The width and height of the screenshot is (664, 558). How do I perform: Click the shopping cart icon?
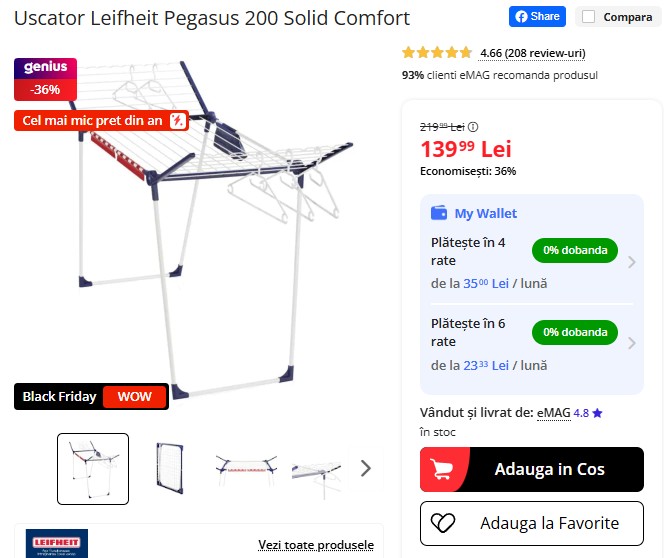tap(444, 469)
